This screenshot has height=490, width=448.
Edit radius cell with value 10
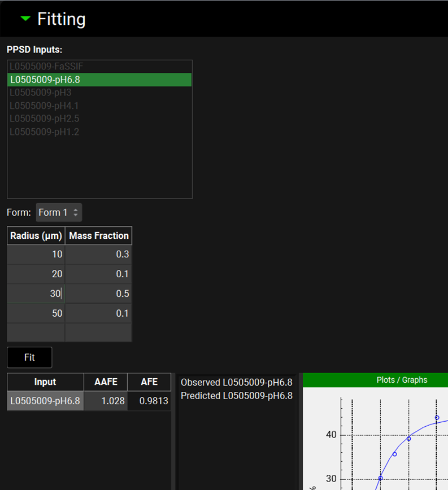(x=36, y=255)
